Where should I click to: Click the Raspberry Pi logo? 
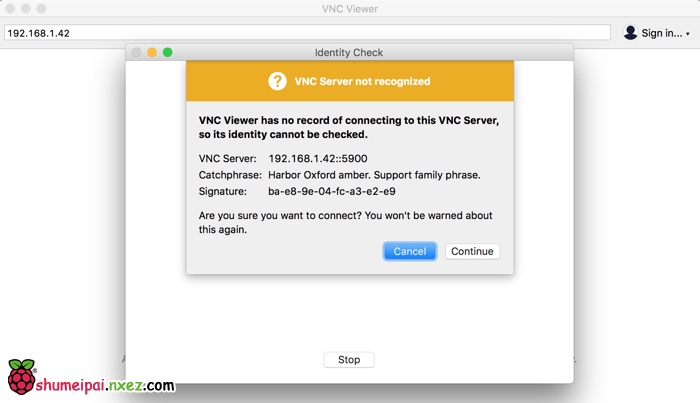20,377
